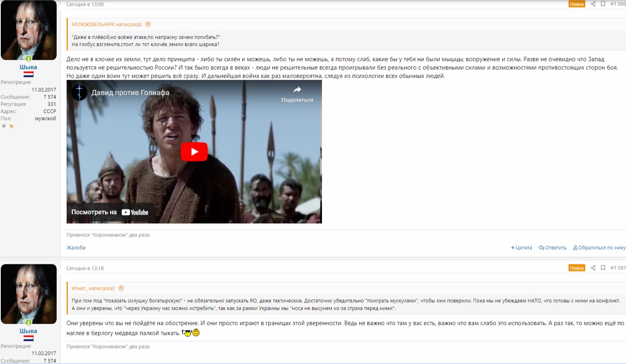
Task: Click Ответить on the first post
Action: tap(553, 248)
